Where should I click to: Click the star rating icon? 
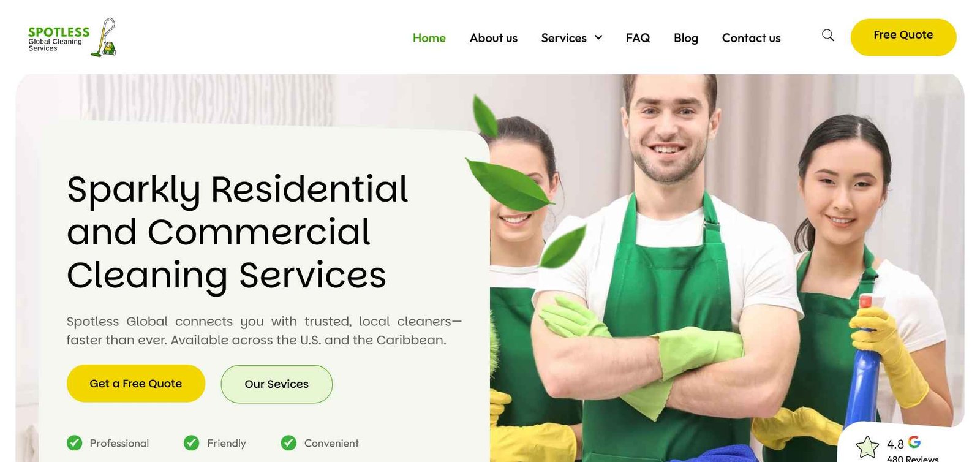[867, 447]
